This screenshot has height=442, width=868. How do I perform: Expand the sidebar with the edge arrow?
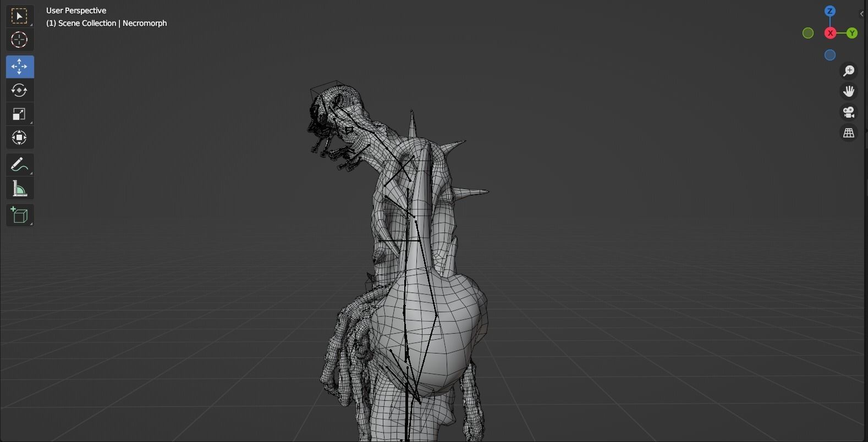[x=862, y=14]
